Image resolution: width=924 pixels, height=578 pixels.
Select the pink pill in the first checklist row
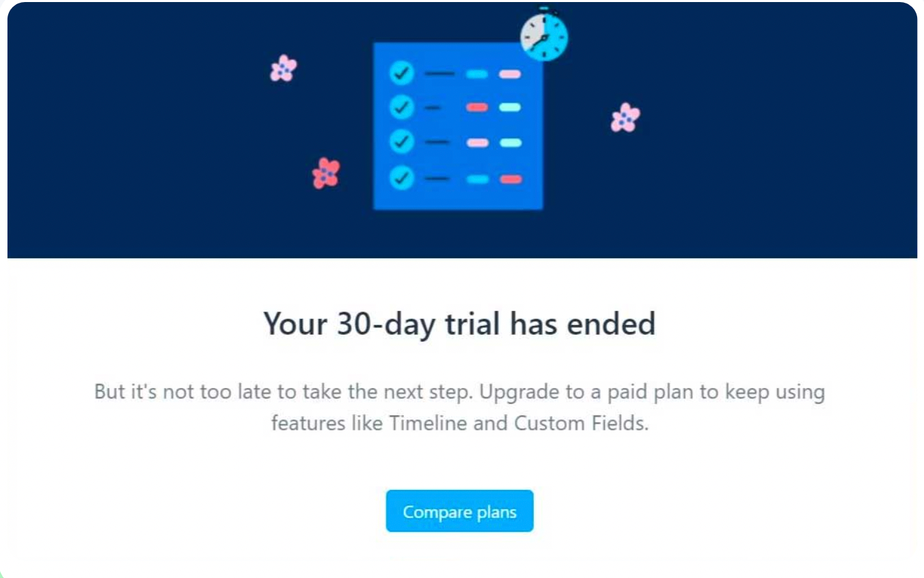(510, 74)
